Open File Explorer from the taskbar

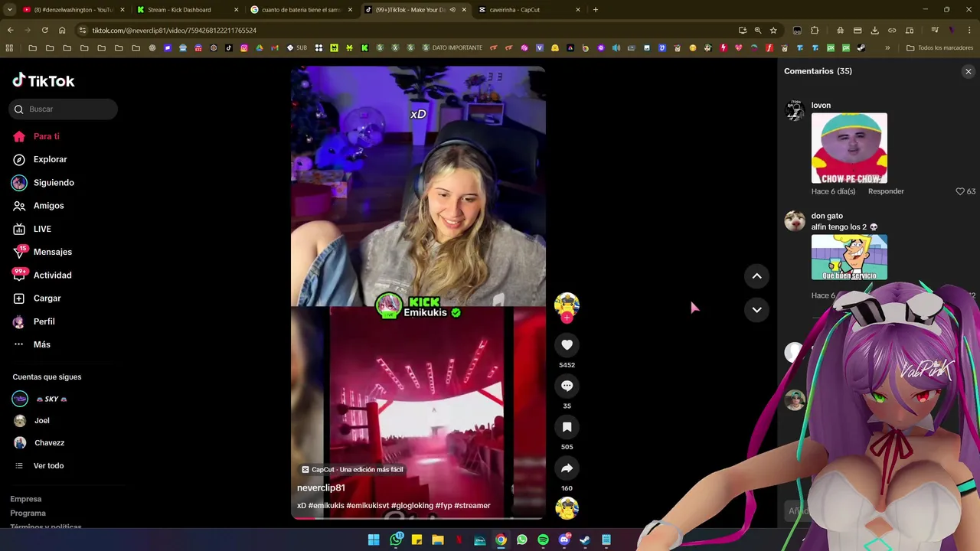[438, 540]
